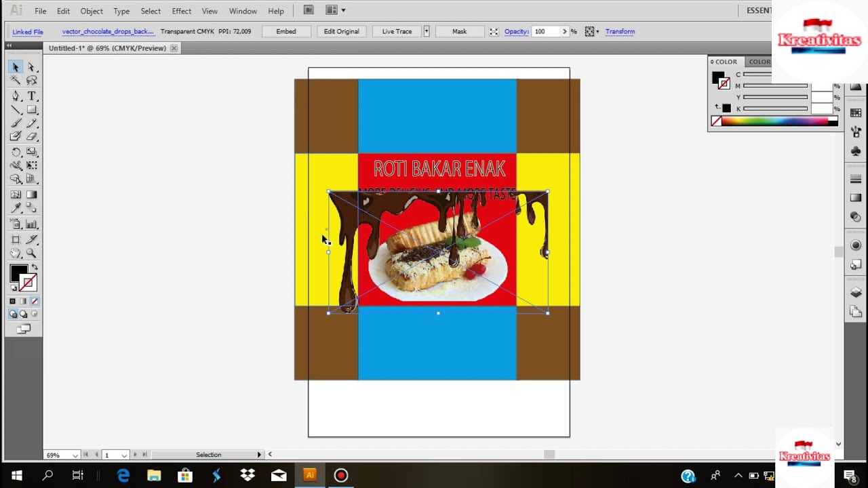
Task: Select the Type tool
Action: pyautogui.click(x=31, y=96)
